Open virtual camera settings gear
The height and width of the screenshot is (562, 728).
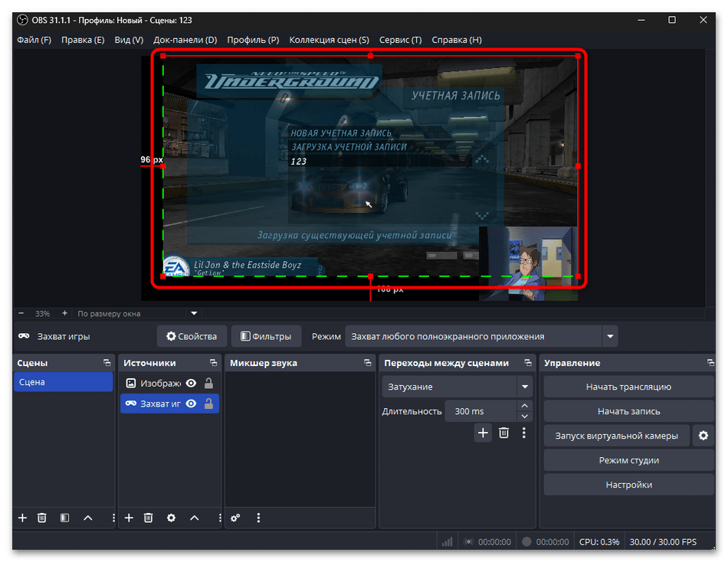[703, 436]
